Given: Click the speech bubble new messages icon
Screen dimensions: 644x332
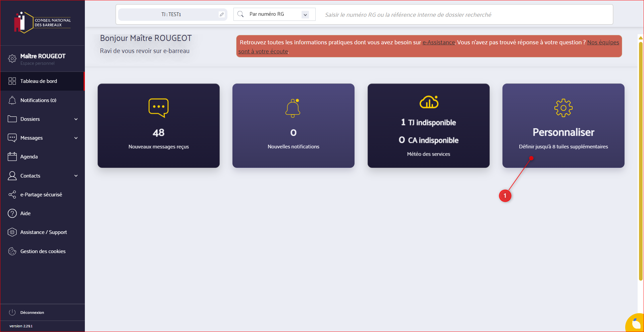Looking at the screenshot, I should click(x=158, y=108).
